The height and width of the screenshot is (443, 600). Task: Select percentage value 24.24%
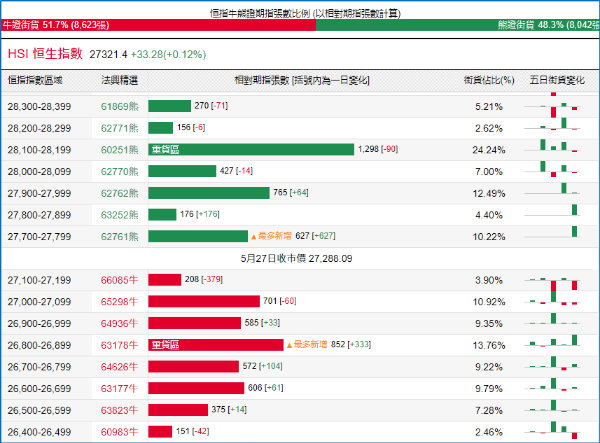(489, 150)
